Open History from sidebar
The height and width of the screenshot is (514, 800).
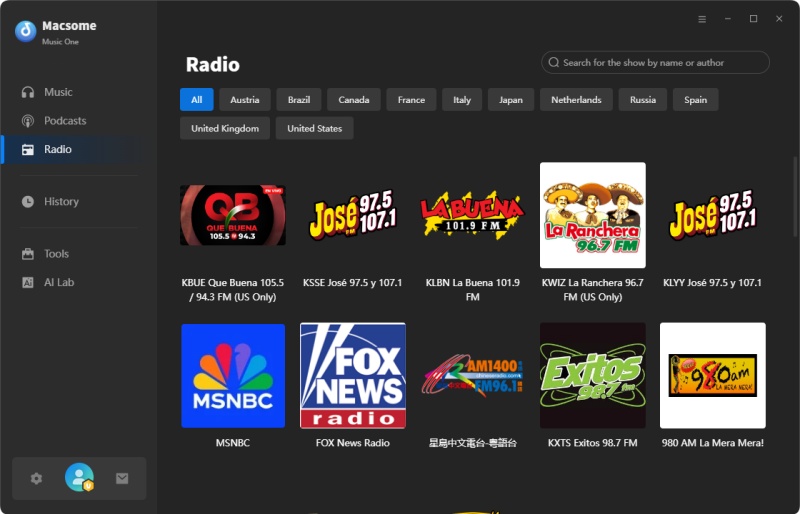[x=61, y=201]
